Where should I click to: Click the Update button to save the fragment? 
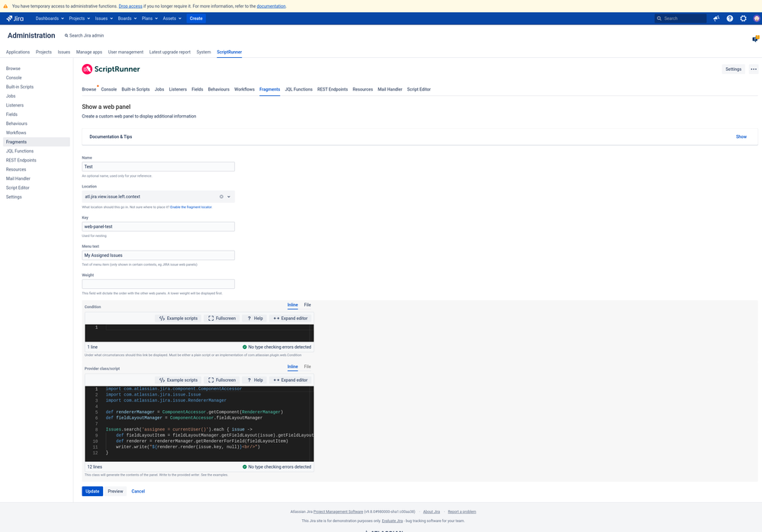92,491
